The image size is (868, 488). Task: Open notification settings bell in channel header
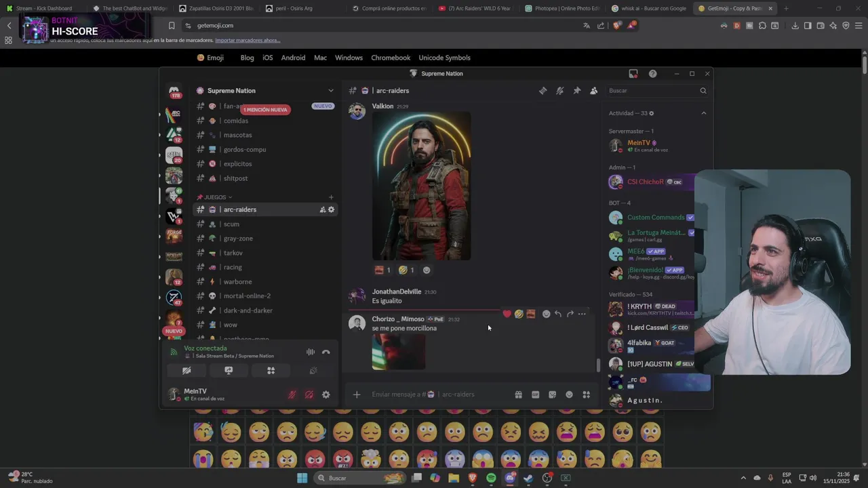click(559, 91)
